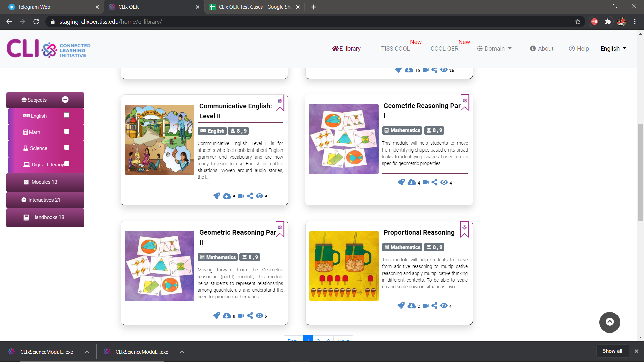Image resolution: width=644 pixels, height=362 pixels.
Task: Click download icon on Communicative English card
Action: [x=227, y=196]
